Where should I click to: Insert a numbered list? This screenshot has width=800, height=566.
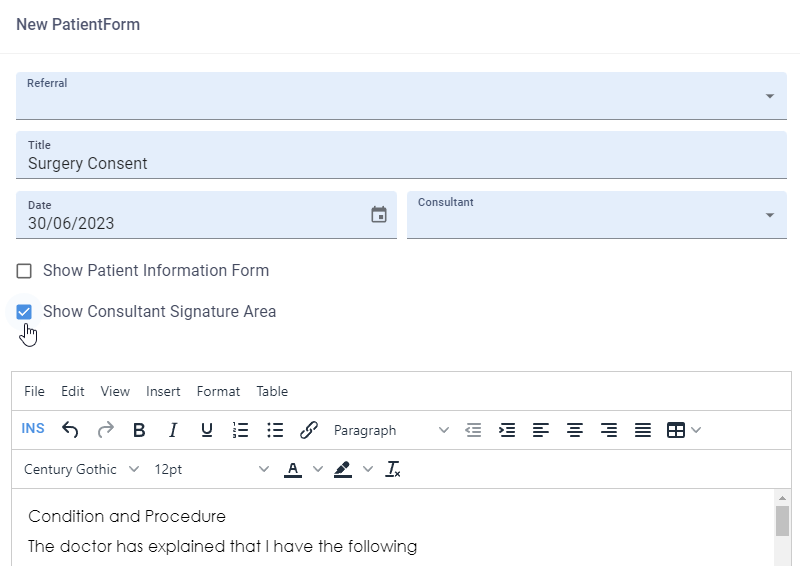pos(240,430)
